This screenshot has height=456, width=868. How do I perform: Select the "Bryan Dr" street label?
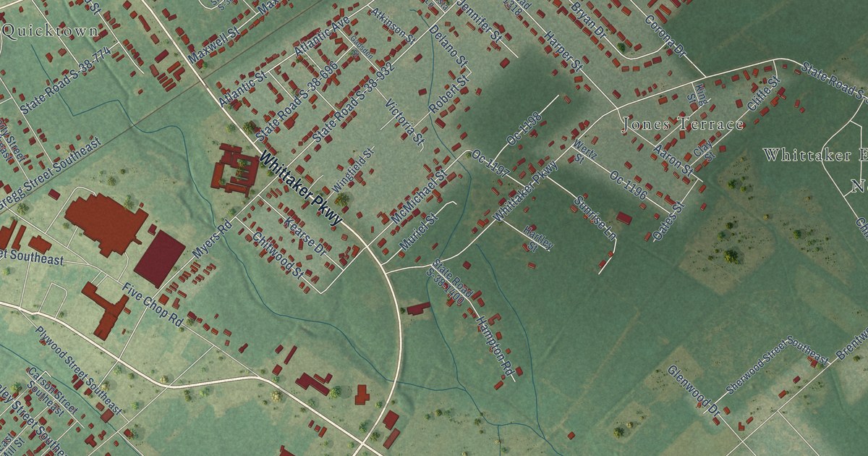coord(587,22)
